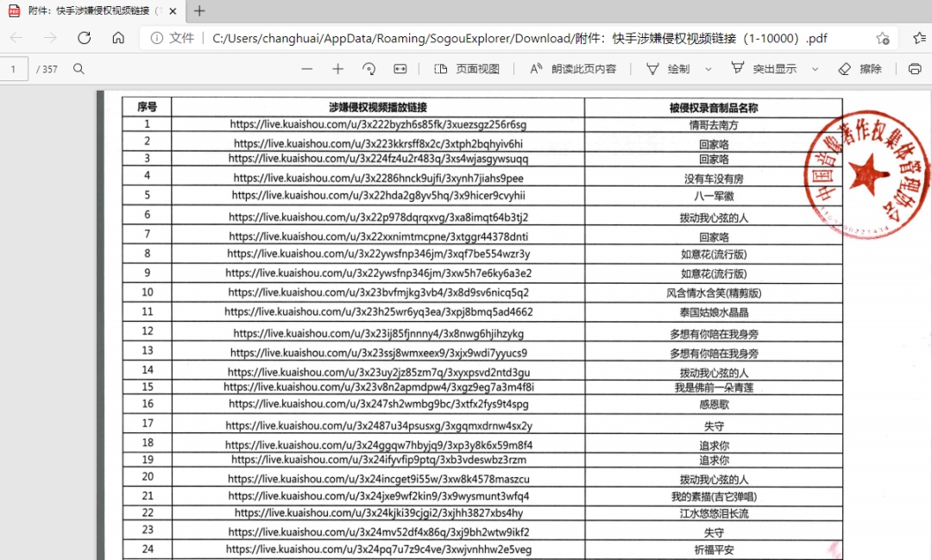Click the PDF tab titled 附件：快手涉嫌侵权视频链接

coord(92,10)
